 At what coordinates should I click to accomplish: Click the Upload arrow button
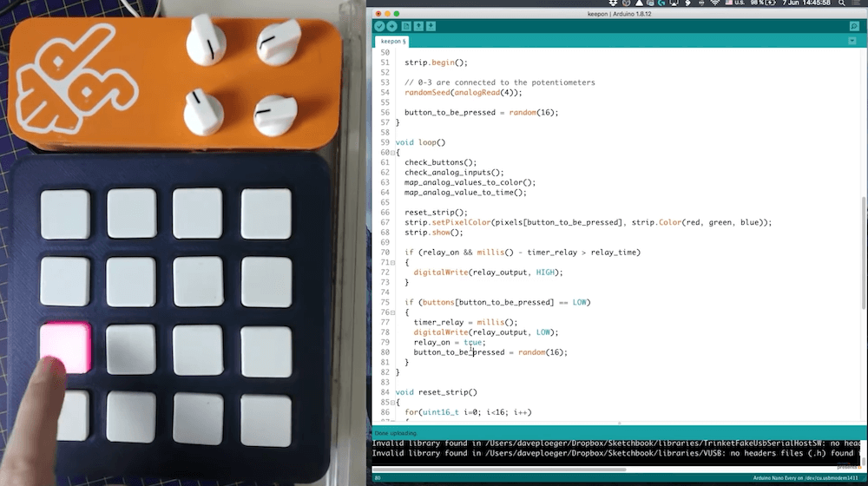(392, 26)
